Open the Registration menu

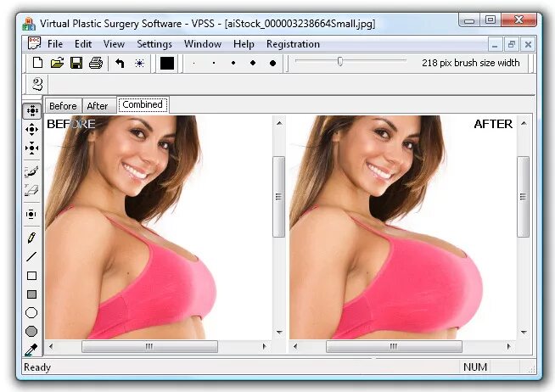(x=293, y=44)
